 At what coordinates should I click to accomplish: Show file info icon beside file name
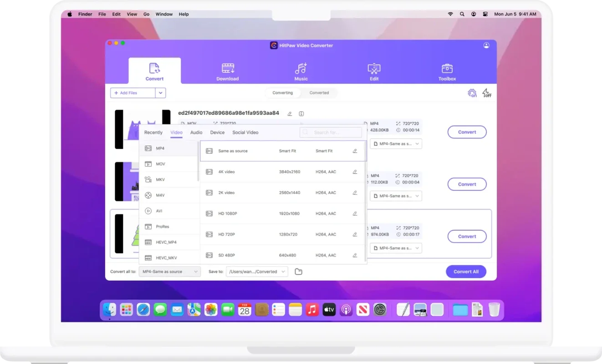301,114
